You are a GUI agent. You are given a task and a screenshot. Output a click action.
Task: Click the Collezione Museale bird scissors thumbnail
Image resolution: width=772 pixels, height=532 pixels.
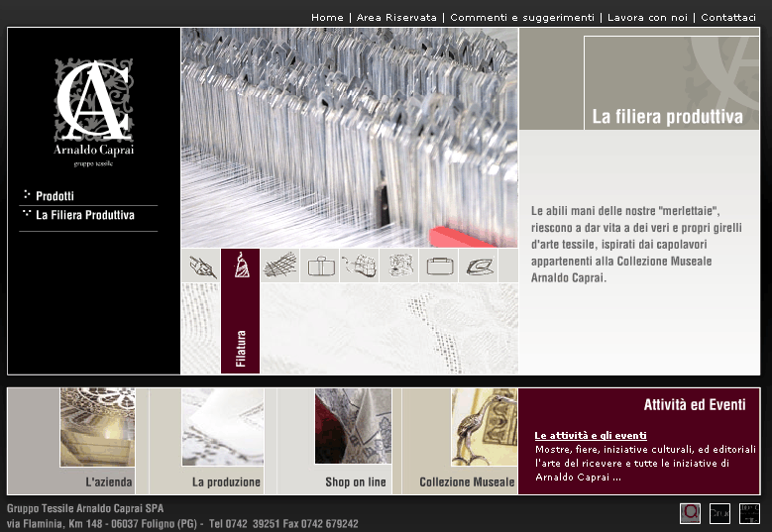pyautogui.click(x=485, y=427)
